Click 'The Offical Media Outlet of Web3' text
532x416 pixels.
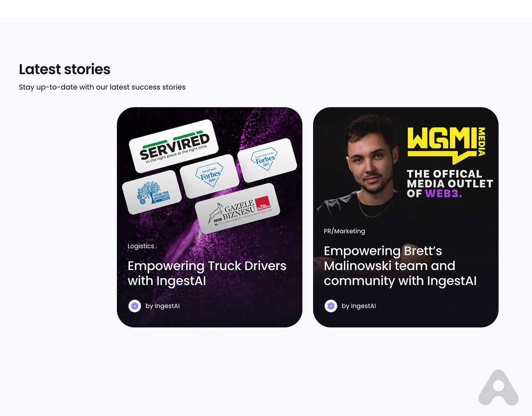click(450, 183)
